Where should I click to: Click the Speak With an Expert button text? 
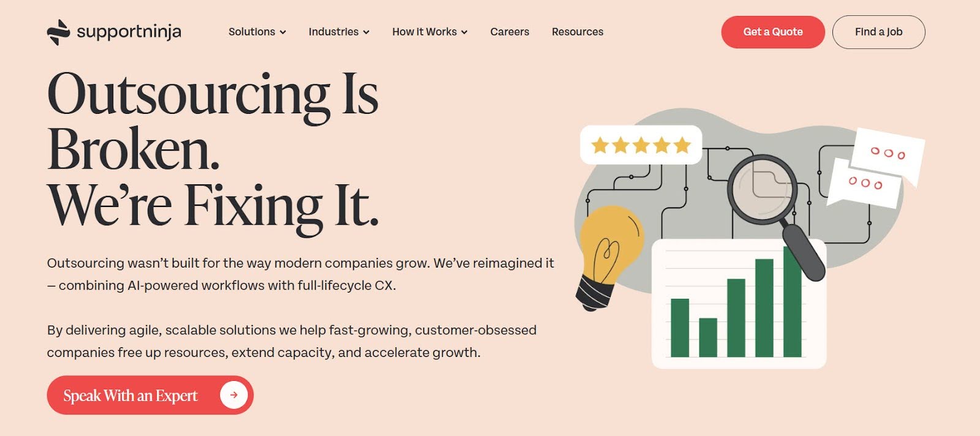point(130,396)
